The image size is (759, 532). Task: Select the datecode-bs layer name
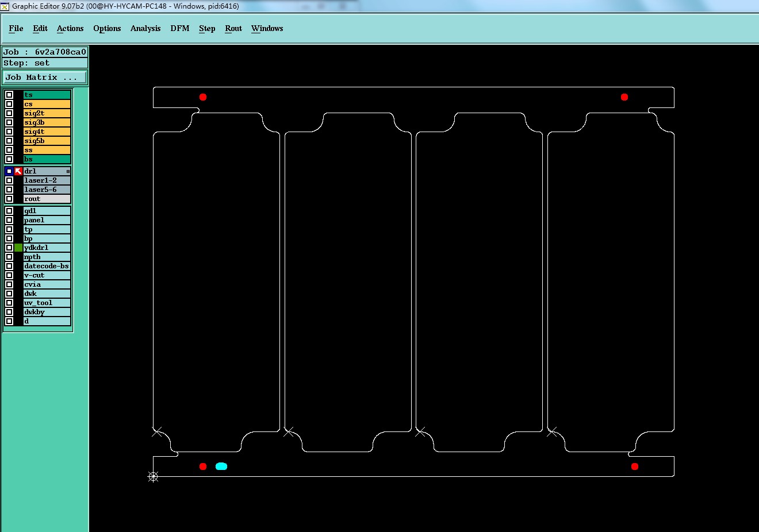point(47,266)
